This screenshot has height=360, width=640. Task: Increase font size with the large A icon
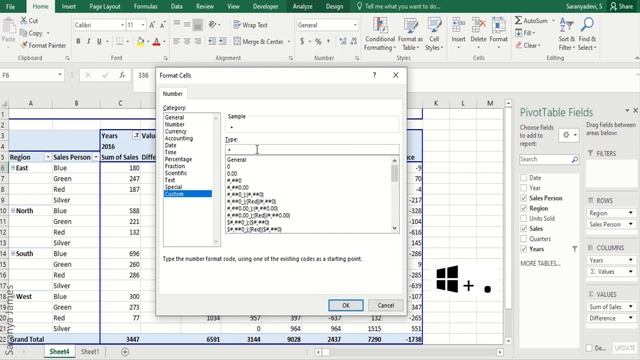152,25
